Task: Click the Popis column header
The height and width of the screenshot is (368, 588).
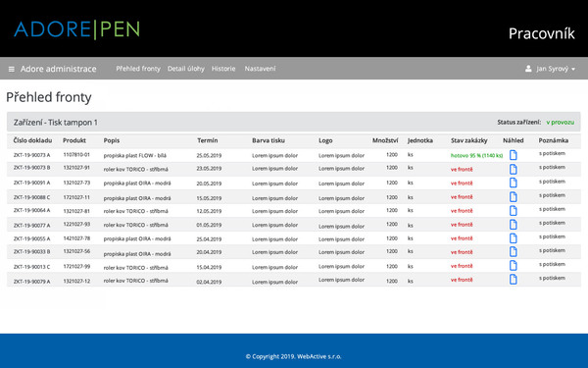Action: 112,140
